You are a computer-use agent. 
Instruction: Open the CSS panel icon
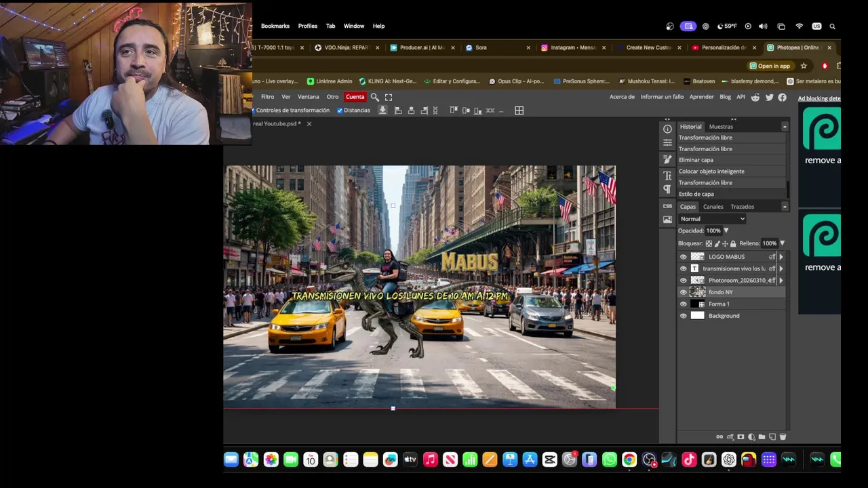[x=667, y=206]
